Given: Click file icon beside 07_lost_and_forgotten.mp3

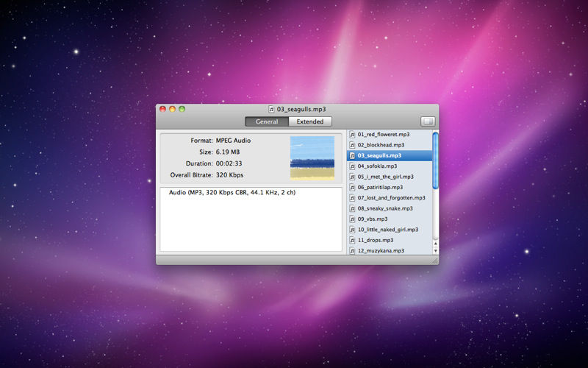Looking at the screenshot, I should point(352,197).
